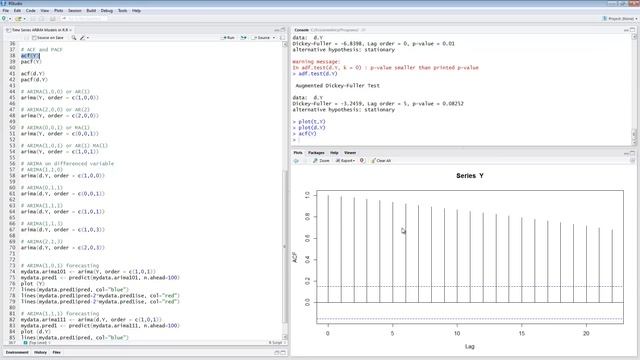640x360 pixels.
Task: Switch to the History tab
Action: (x=40, y=352)
